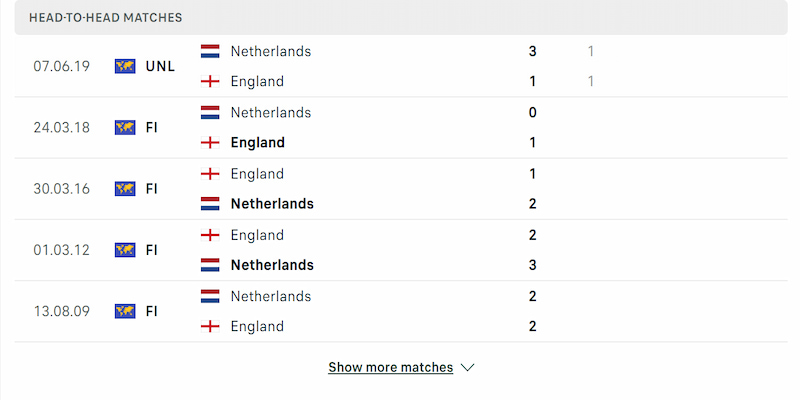Click the world icon beside UNL

tap(125, 66)
